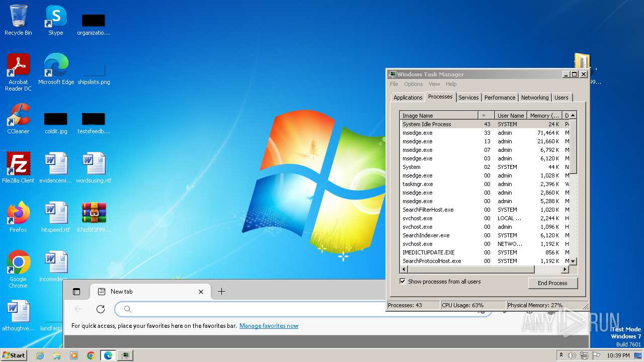Open FileZilla Client desktop shortcut
644x362 pixels.
[18, 168]
